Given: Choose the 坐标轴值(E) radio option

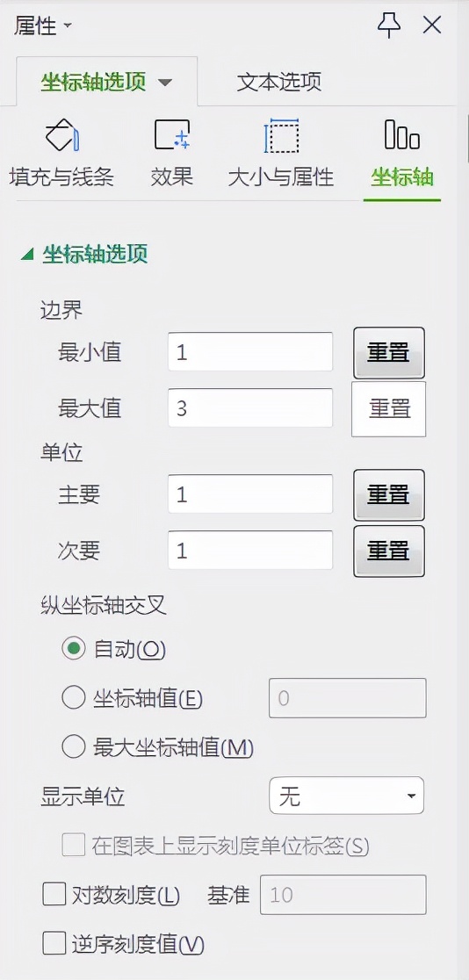Looking at the screenshot, I should [73, 698].
